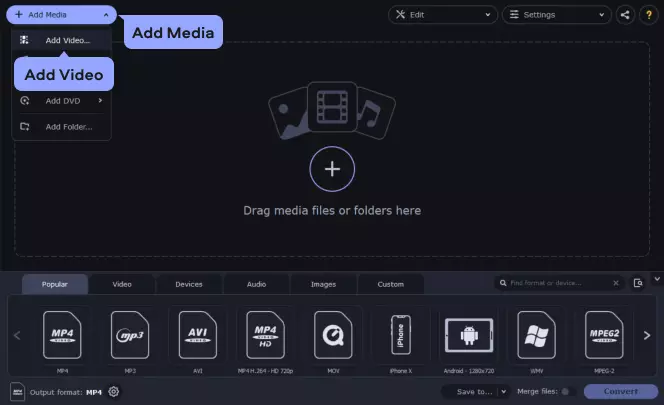Choose Add Video from the menu
The height and width of the screenshot is (405, 664).
pos(62,40)
